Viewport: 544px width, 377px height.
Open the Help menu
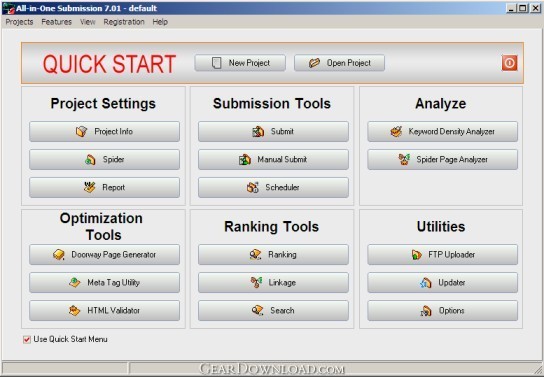(x=160, y=22)
